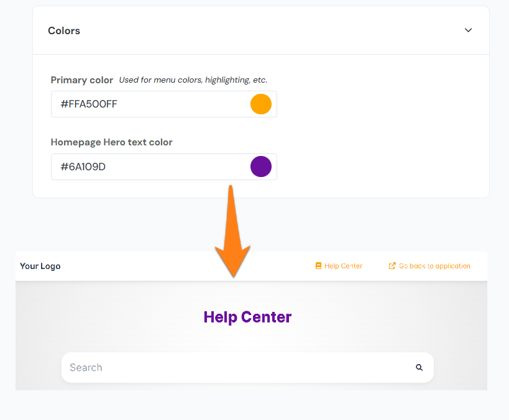Click into the Search field

pyautogui.click(x=186, y=367)
